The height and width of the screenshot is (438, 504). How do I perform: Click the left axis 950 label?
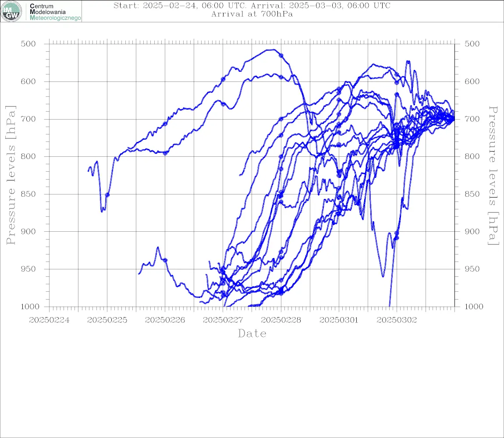[28, 269]
